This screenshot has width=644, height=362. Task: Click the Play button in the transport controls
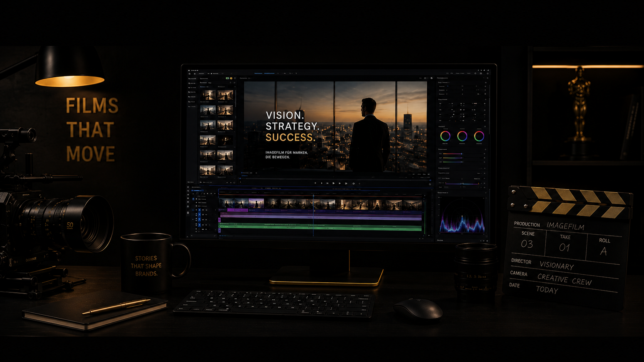point(334,183)
